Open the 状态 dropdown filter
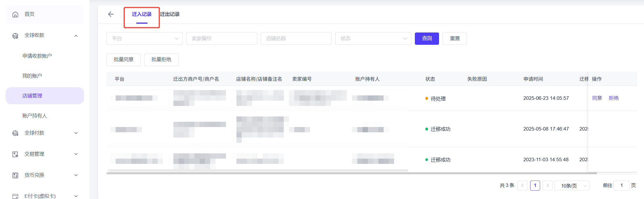Viewport: 644px width, 199px height. pos(373,39)
